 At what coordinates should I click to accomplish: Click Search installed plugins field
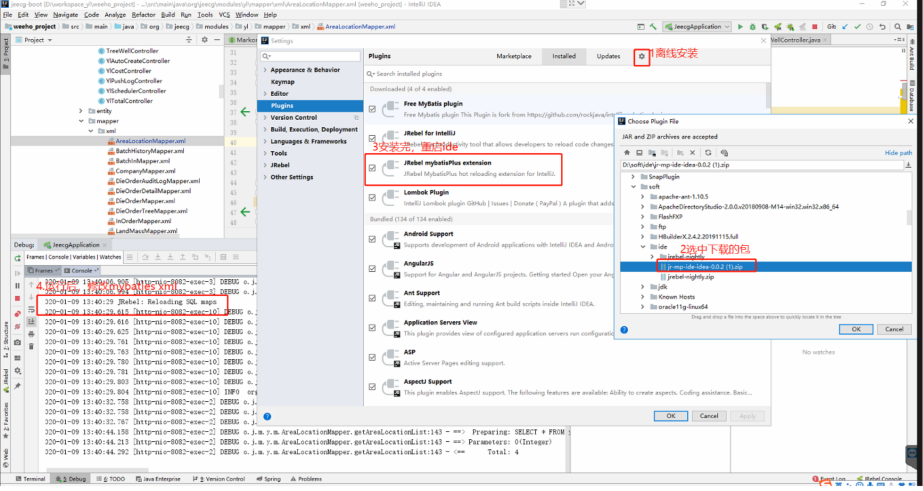[x=565, y=74]
